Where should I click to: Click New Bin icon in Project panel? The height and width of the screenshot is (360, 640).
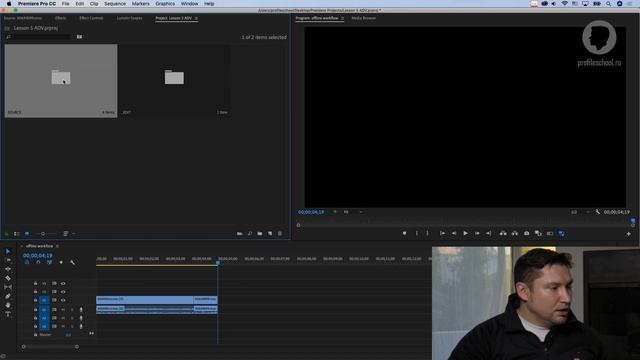click(x=260, y=233)
